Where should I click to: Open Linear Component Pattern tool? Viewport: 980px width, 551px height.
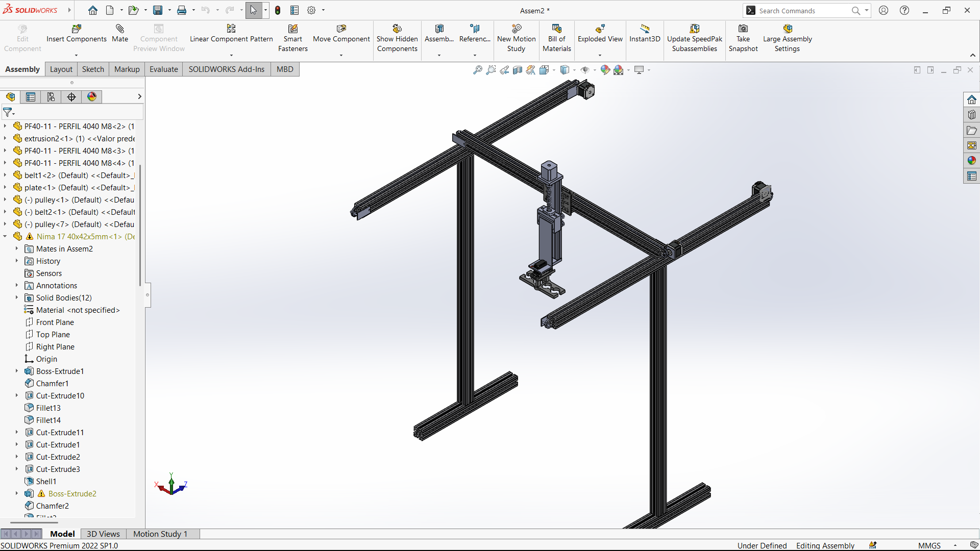coord(231,34)
